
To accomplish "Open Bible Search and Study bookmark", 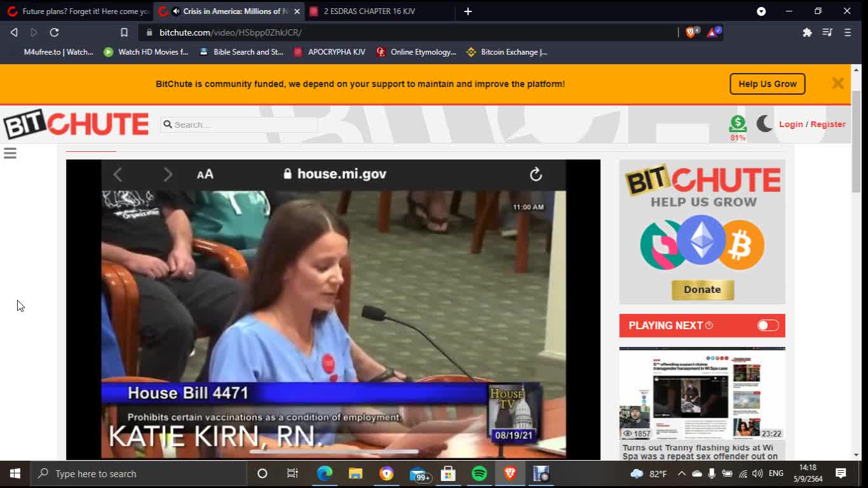I will pos(241,52).
